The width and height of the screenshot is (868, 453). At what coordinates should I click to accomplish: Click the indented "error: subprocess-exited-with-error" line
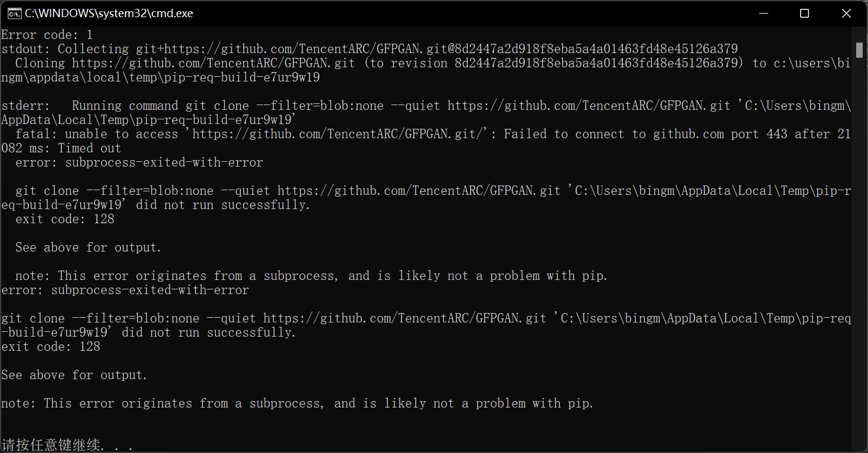point(139,162)
